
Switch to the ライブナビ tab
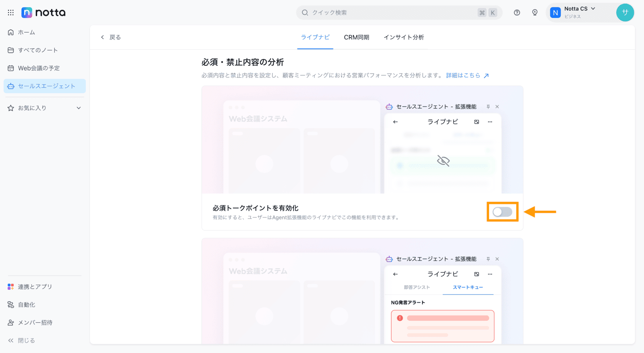(315, 37)
